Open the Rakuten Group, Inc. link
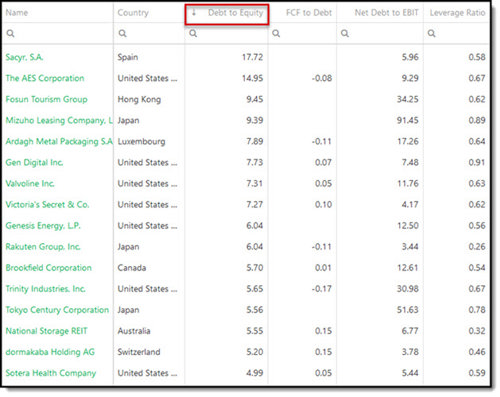This screenshot has width=500, height=397. [x=43, y=247]
